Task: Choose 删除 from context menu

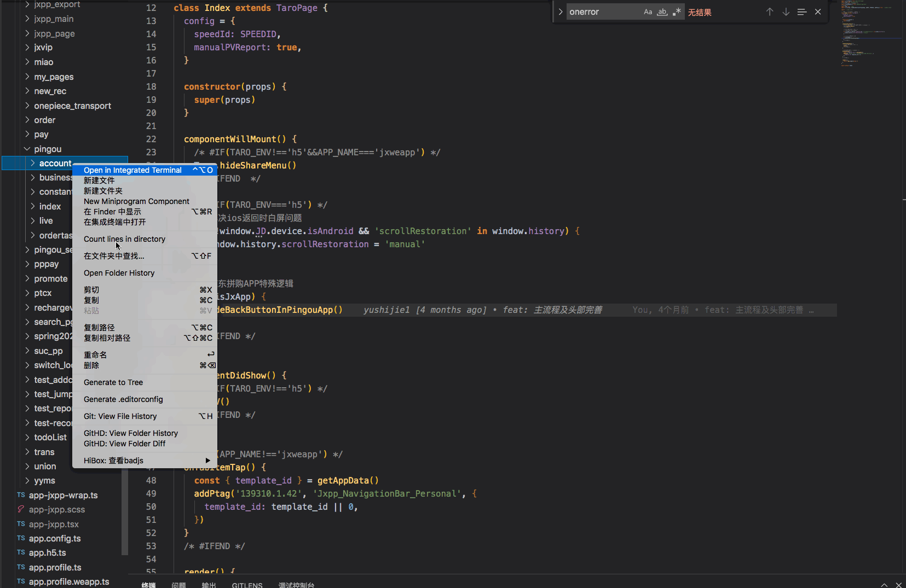Action: pyautogui.click(x=145, y=365)
